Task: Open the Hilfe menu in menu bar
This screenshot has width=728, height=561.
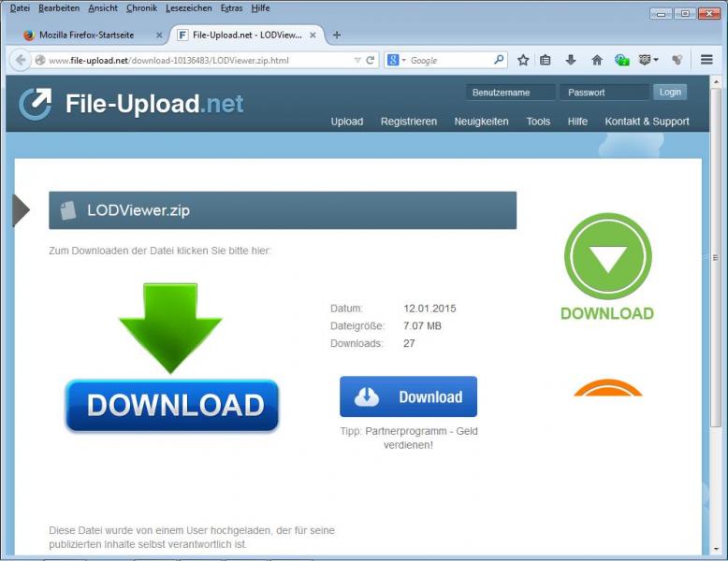Action: click(x=260, y=7)
